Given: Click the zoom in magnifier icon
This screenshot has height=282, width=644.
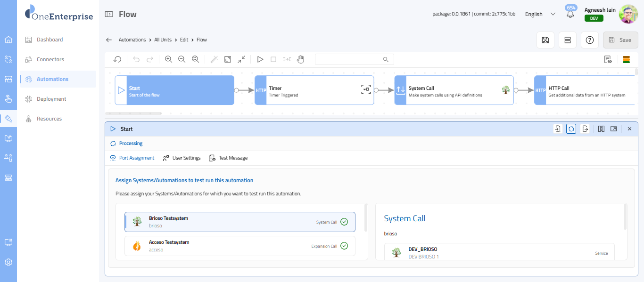Looking at the screenshot, I should click(x=168, y=59).
